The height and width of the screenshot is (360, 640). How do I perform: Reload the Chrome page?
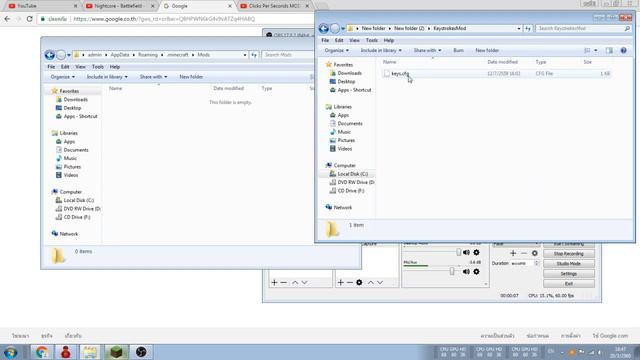(x=29, y=19)
